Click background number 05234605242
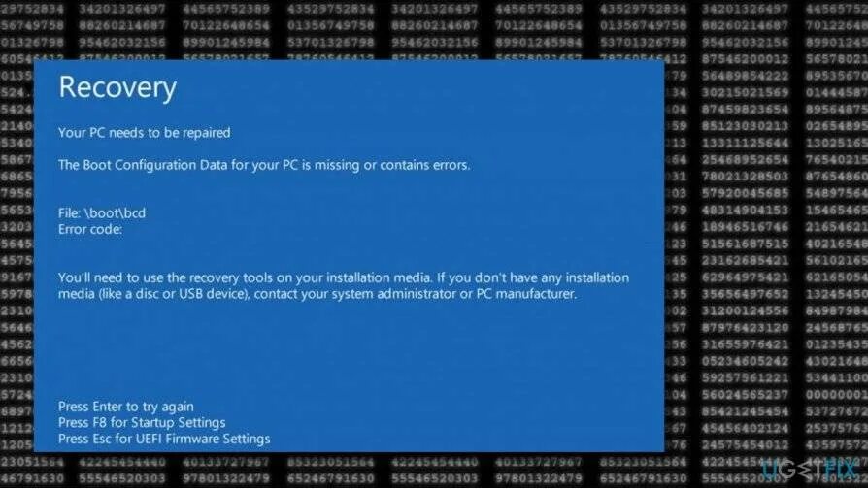This screenshot has width=868, height=489. (x=745, y=361)
